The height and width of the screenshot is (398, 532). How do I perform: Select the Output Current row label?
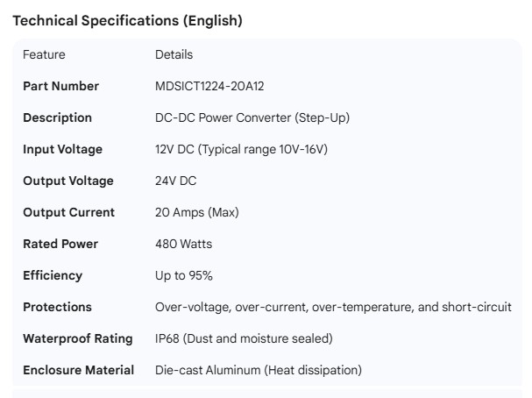[68, 212]
